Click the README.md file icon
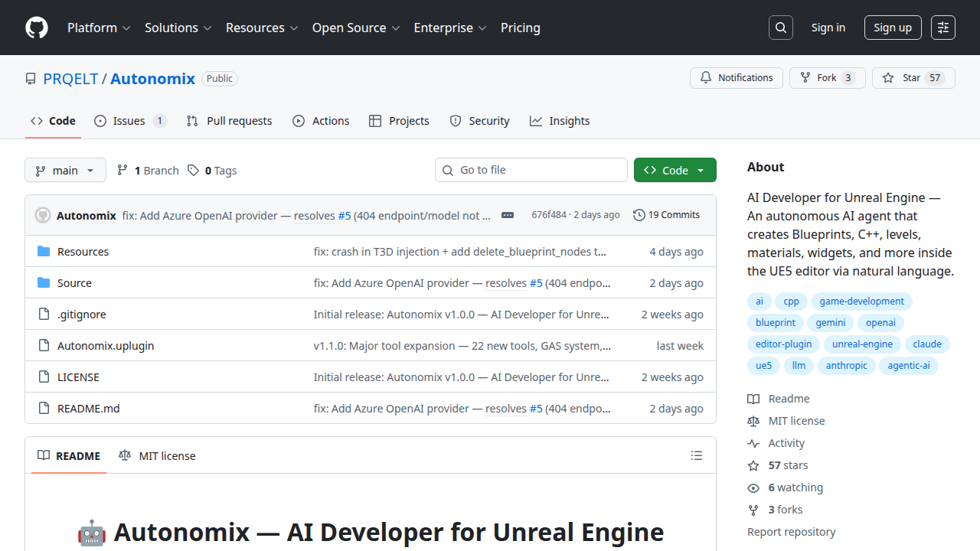The height and width of the screenshot is (551, 980). (x=44, y=409)
